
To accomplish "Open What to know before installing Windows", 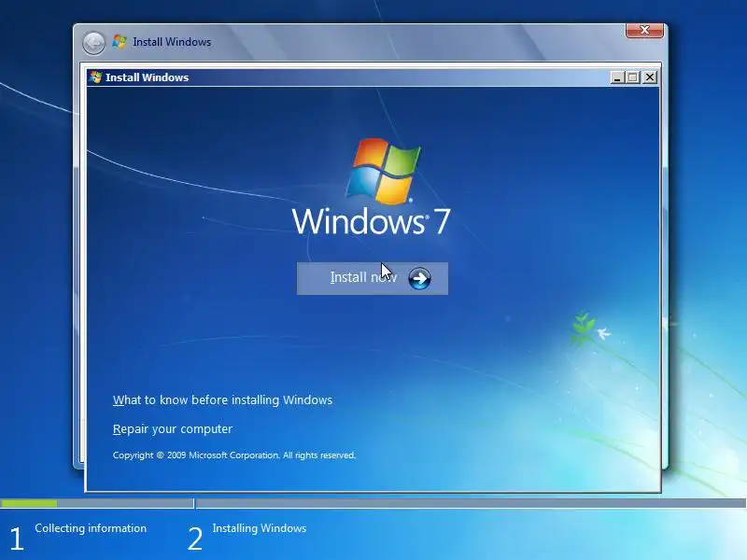I will pyautogui.click(x=222, y=400).
